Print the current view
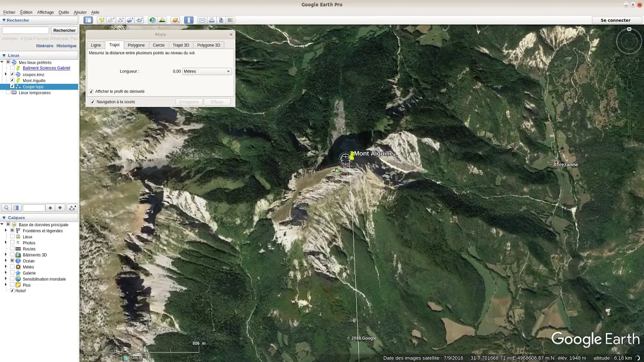The height and width of the screenshot is (362, 644). (212, 20)
